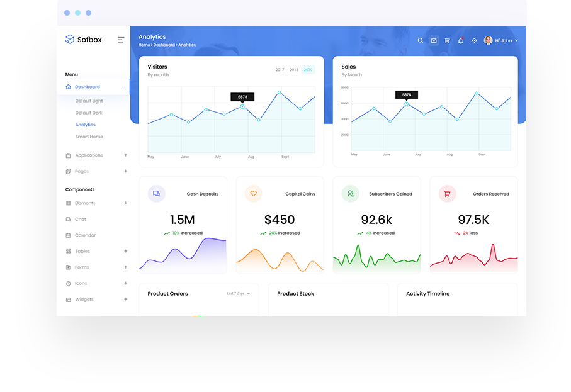Click the Subscribers Gained user icon
Viewport: 571px width, 392px height.
[x=350, y=194]
